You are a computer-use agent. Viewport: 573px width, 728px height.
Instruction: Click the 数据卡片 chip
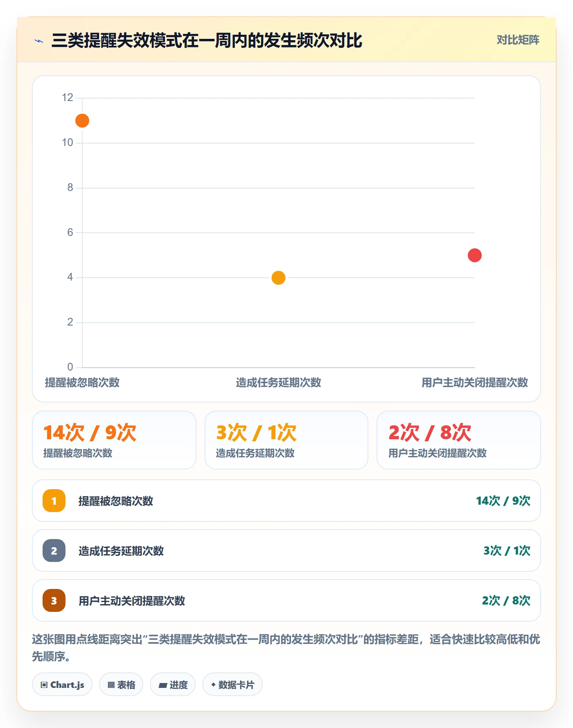(x=232, y=684)
